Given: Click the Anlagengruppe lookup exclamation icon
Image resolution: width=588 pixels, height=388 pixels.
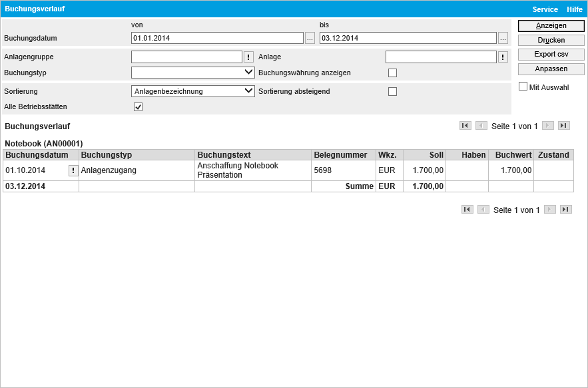Looking at the screenshot, I should [248, 57].
